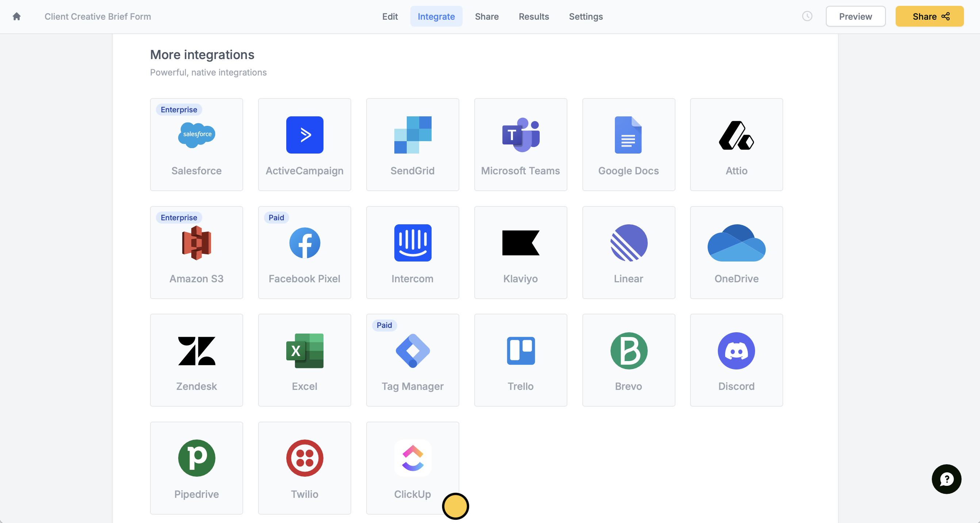Image resolution: width=980 pixels, height=523 pixels.
Task: Choose the Discord integration icon
Action: tap(736, 350)
